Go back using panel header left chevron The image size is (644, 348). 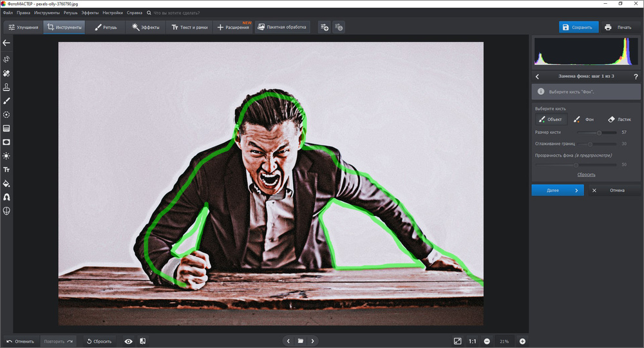[538, 77]
